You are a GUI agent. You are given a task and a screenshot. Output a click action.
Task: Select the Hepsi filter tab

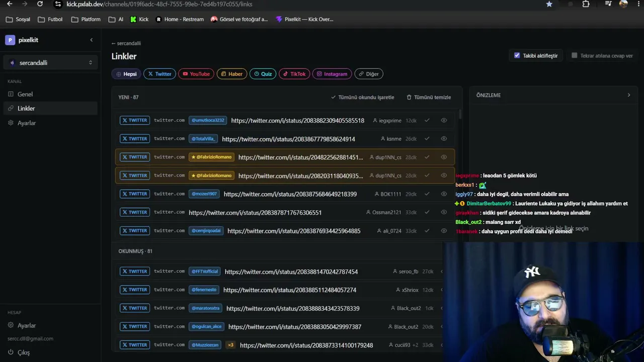click(126, 74)
